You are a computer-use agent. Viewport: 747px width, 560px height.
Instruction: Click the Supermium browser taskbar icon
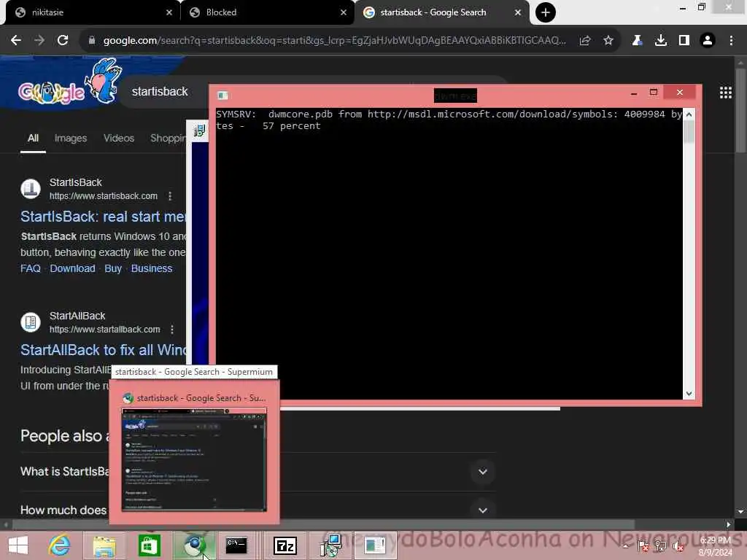(194, 545)
